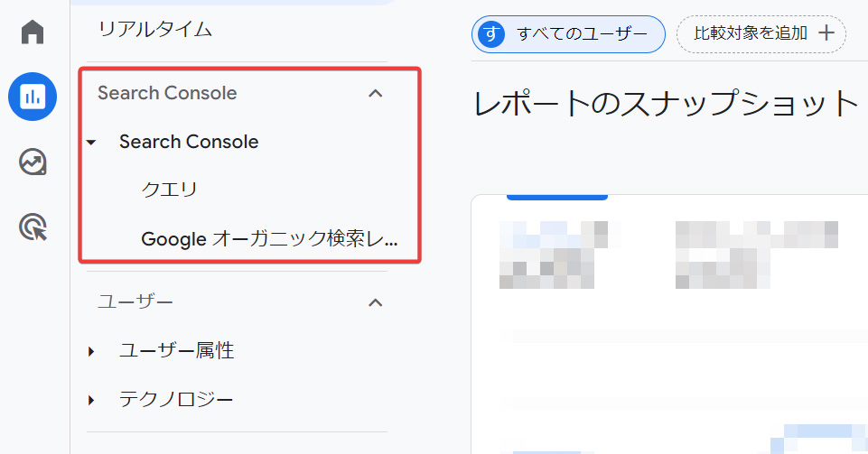Open the Search Console subtopic label

pos(189,142)
